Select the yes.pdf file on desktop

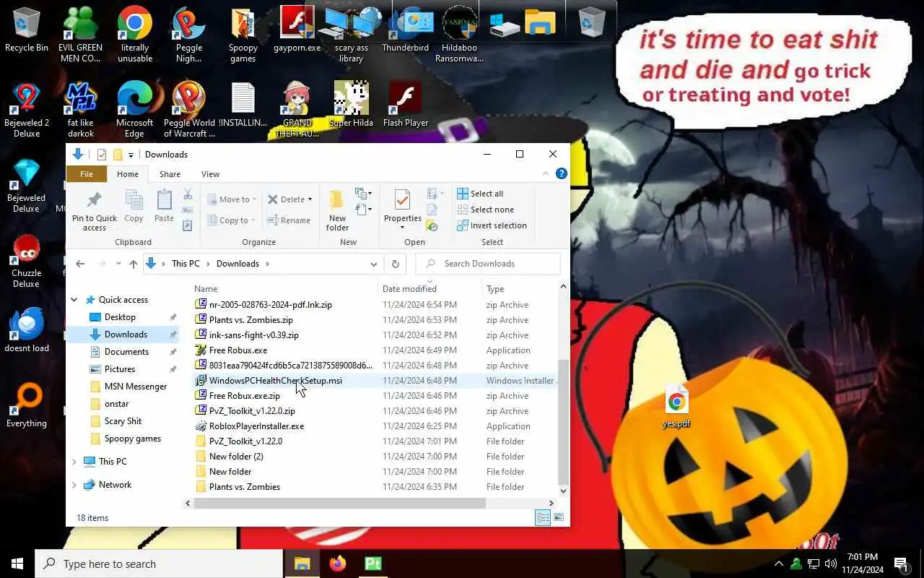pyautogui.click(x=676, y=407)
